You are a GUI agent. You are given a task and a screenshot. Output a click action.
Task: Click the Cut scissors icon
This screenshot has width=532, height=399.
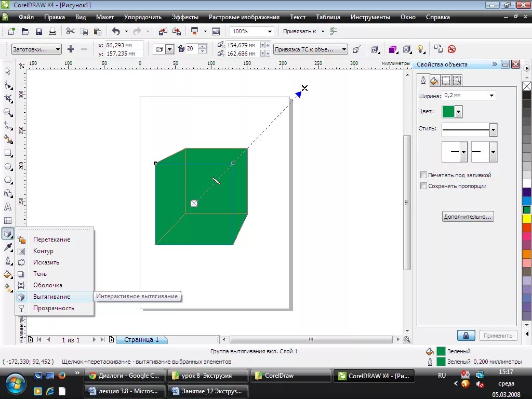tap(71, 32)
